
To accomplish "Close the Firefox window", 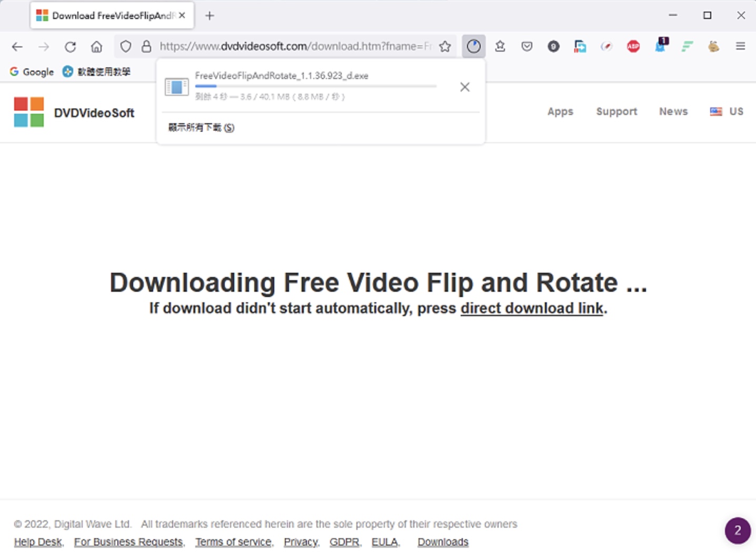I will click(741, 16).
